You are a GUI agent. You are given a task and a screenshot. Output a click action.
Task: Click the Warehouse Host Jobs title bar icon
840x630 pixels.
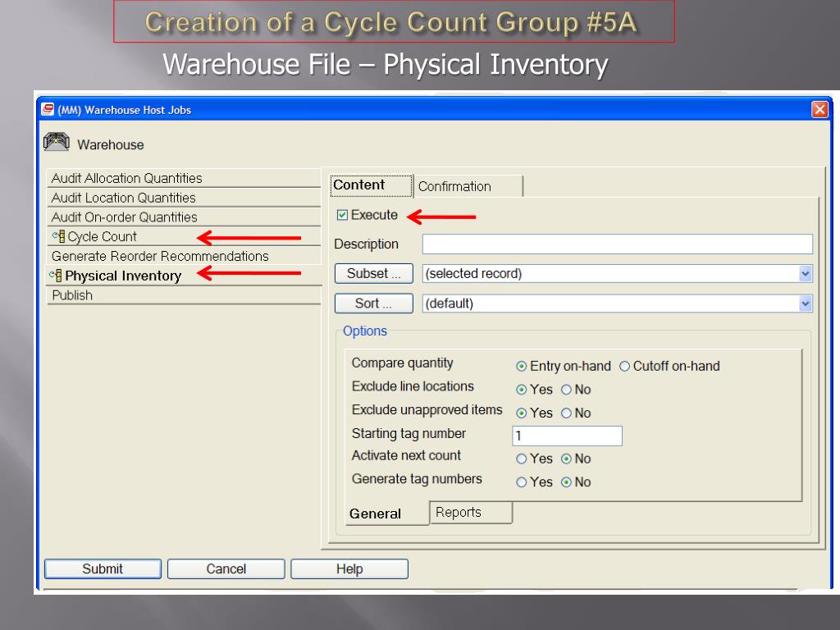coord(48,109)
